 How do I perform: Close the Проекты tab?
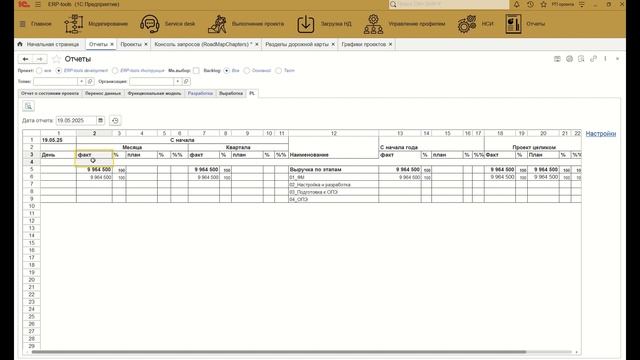146,44
